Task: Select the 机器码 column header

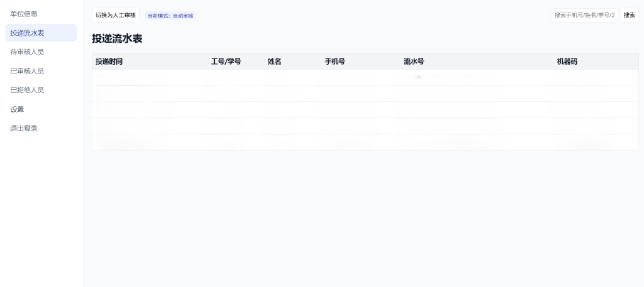Action: coord(567,62)
